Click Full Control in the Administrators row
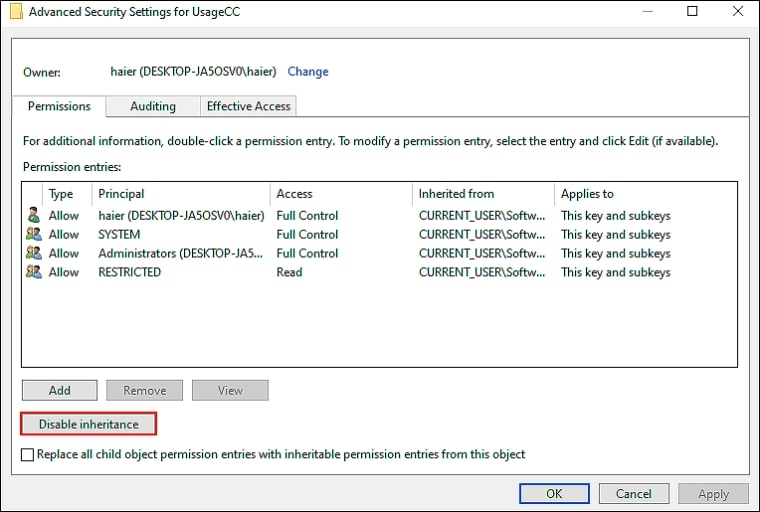This screenshot has height=512, width=760. pos(307,253)
